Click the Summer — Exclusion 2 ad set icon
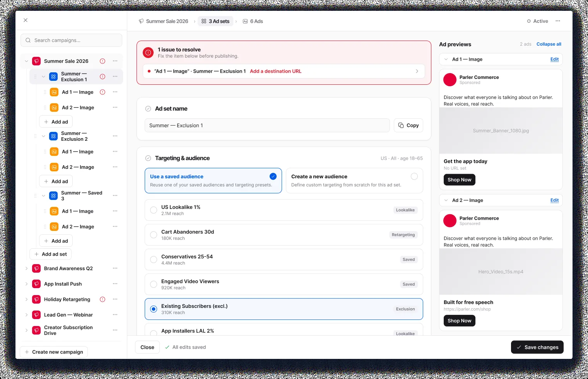 click(x=53, y=136)
